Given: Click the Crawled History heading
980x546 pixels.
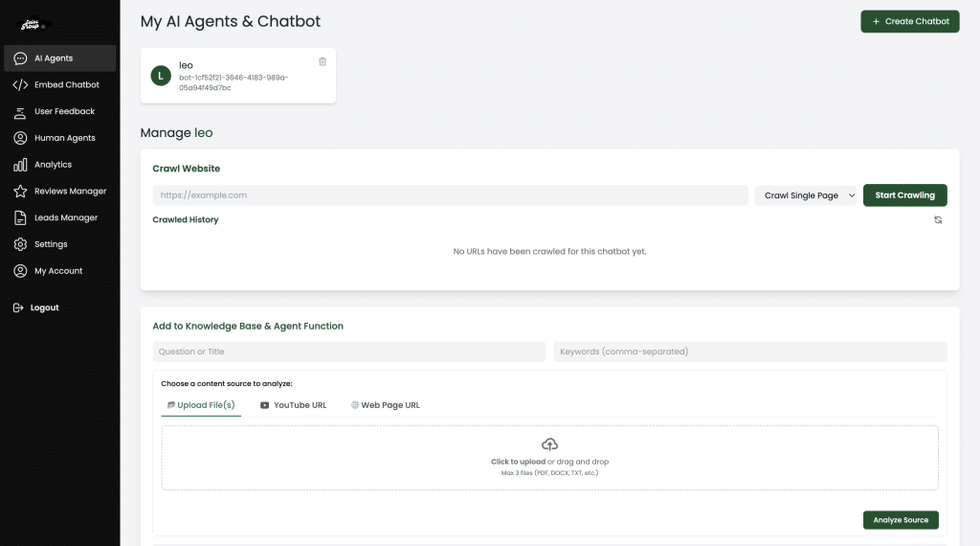Looking at the screenshot, I should 185,219.
